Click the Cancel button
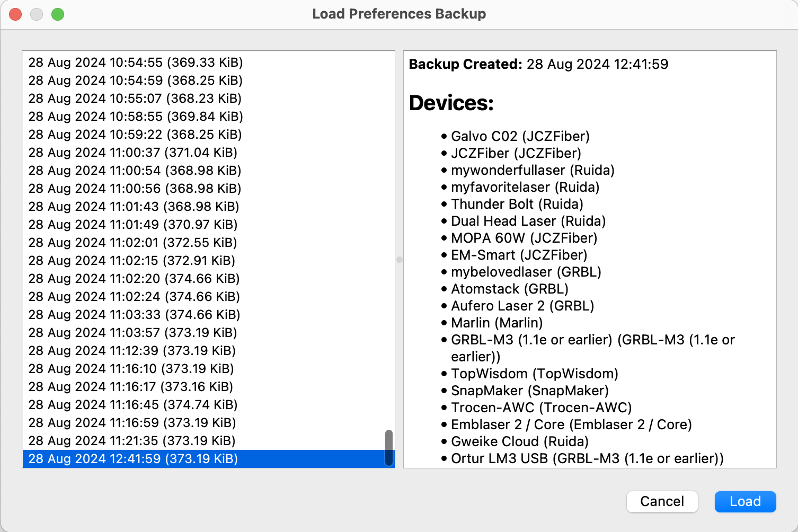Image resolution: width=798 pixels, height=532 pixels. 662,501
